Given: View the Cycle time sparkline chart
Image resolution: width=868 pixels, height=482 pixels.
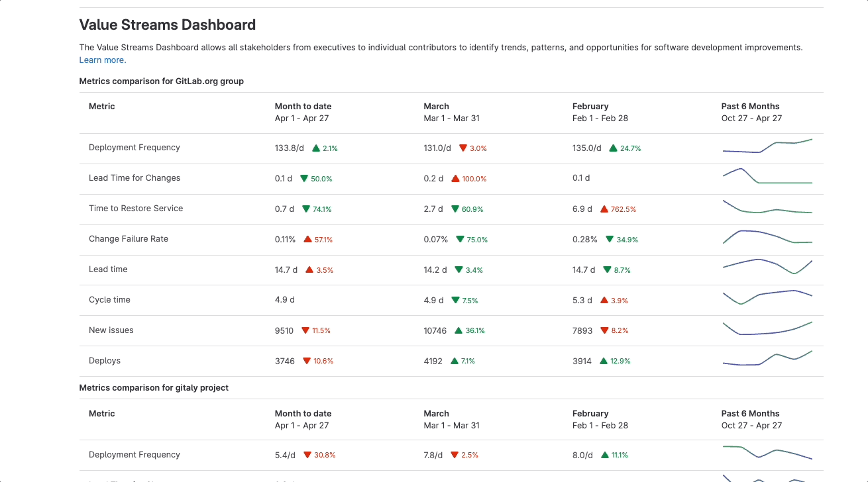Looking at the screenshot, I should [x=767, y=297].
